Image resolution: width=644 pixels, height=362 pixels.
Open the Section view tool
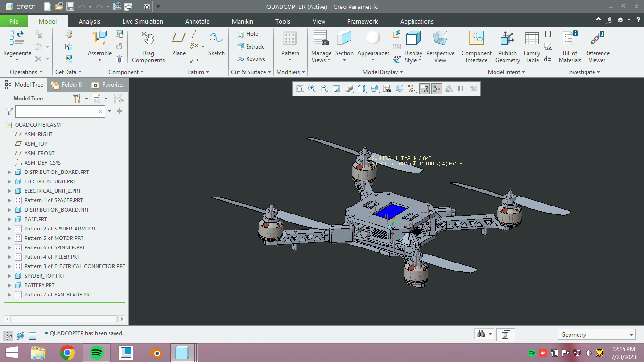click(x=344, y=39)
